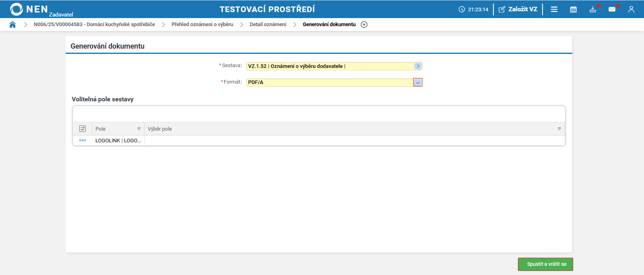The width and height of the screenshot is (644, 275).
Task: Open the calendar icon in header
Action: (574, 9)
